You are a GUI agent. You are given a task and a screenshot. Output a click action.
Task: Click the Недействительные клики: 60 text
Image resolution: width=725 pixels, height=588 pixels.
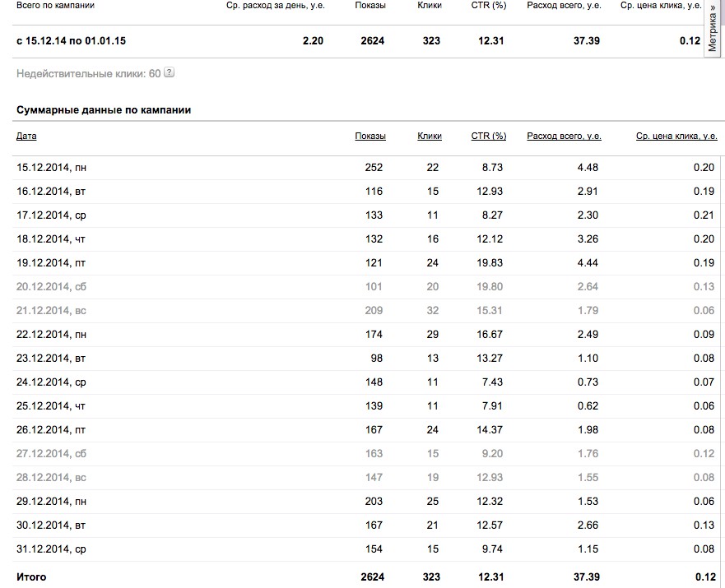click(88, 73)
